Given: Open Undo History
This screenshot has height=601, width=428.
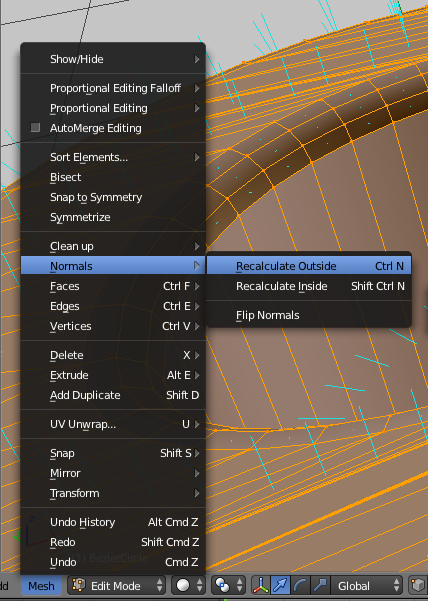Looking at the screenshot, I should (x=113, y=522).
